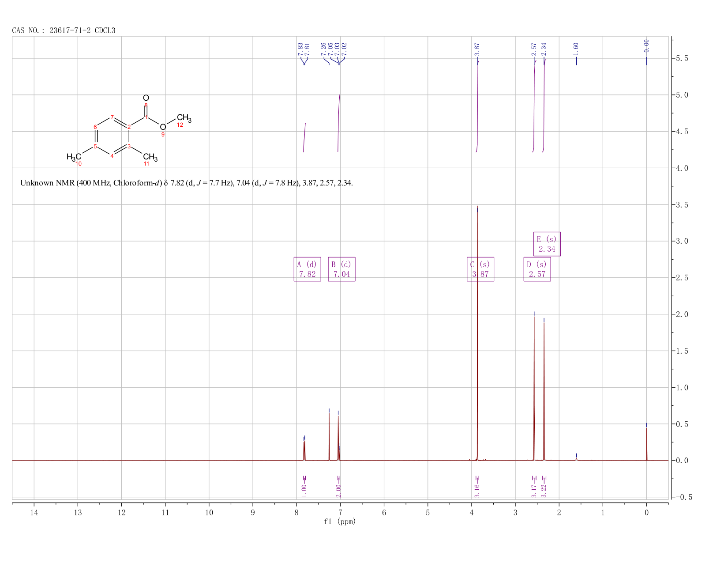
Task: Click the CAS NO.: 23617-71-2 CDCL3 title
Action: pyautogui.click(x=64, y=30)
